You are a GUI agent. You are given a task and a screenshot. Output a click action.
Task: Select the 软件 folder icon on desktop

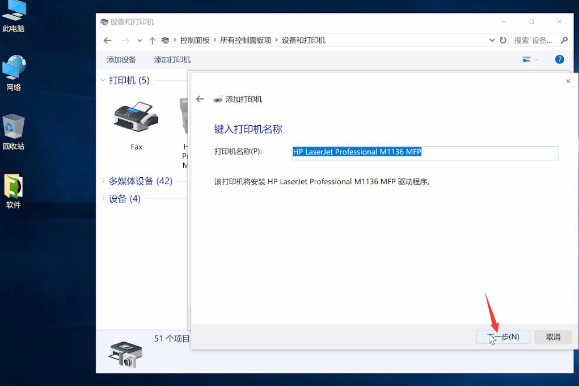[14, 191]
